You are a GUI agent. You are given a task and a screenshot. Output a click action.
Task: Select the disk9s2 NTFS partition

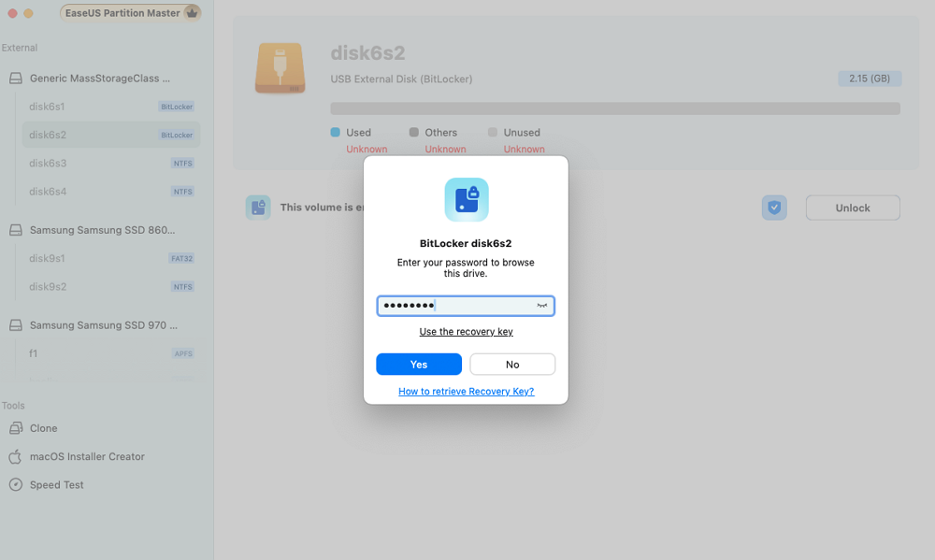[111, 287]
